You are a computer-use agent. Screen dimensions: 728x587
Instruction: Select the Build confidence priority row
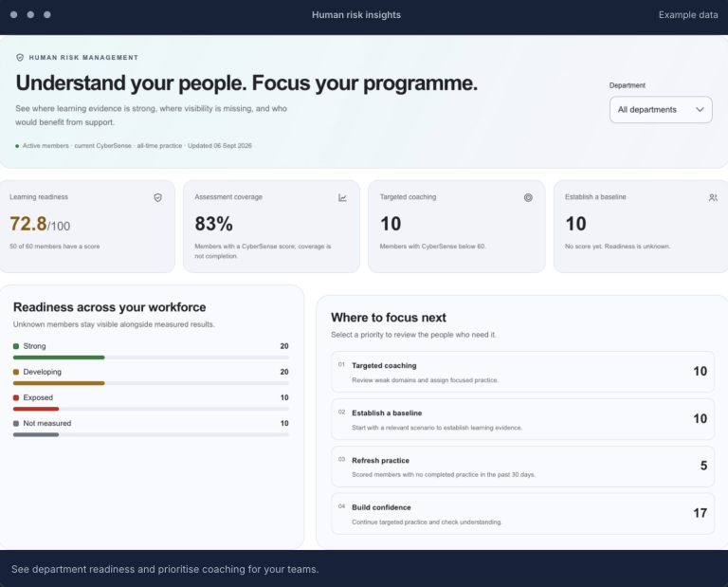point(523,514)
